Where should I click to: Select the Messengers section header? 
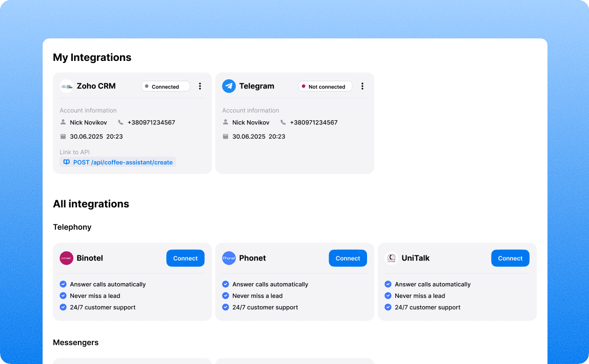[x=75, y=342]
